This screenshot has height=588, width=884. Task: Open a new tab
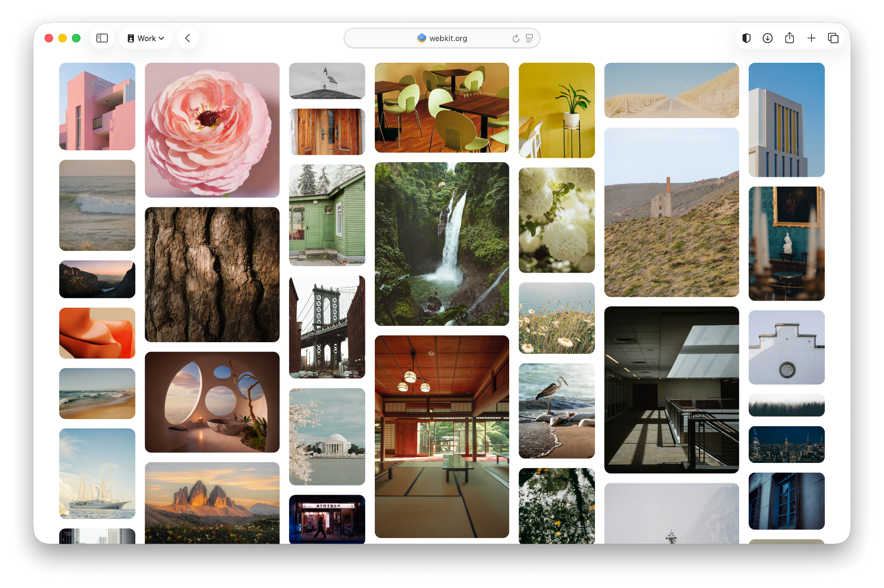[x=812, y=38]
